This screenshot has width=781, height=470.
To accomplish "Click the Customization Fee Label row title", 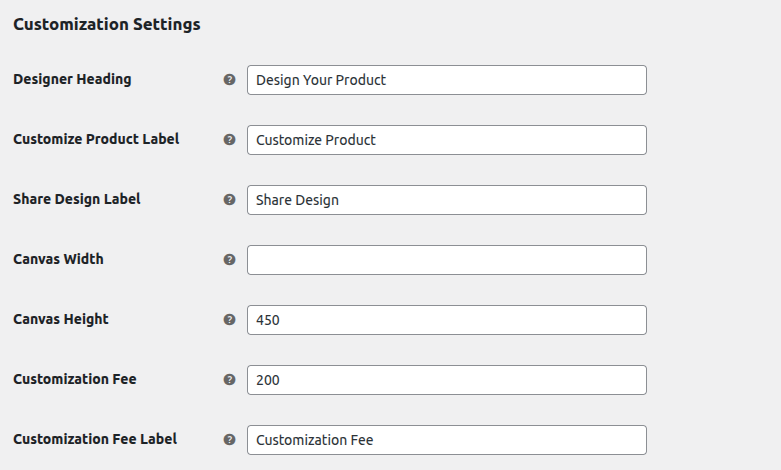I will coord(95,439).
